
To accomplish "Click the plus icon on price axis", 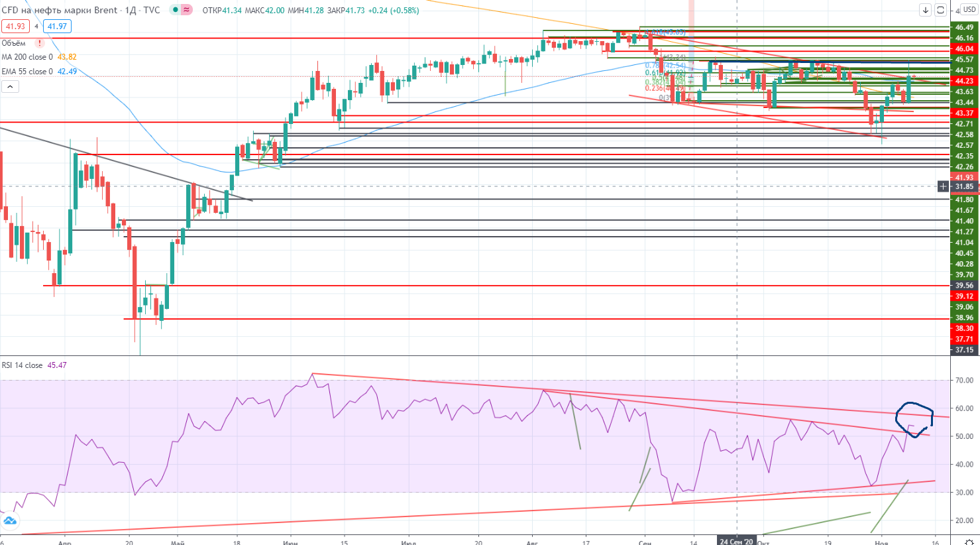I will pyautogui.click(x=943, y=186).
